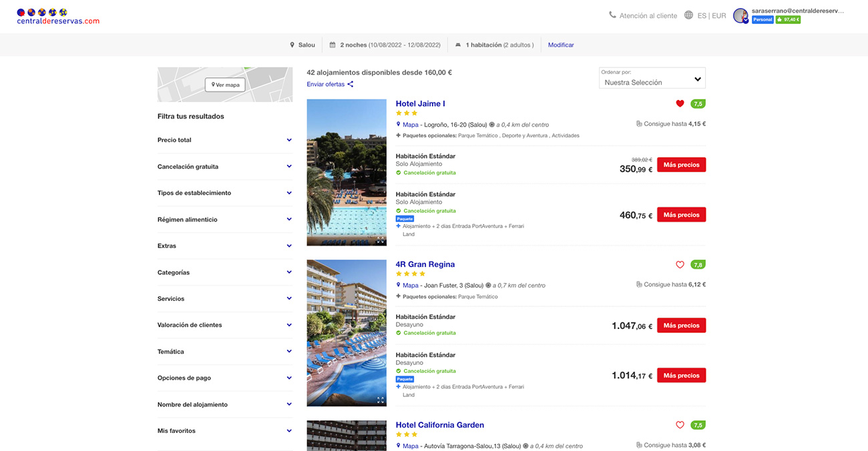Open the Hotel California Garden photo
This screenshot has width=868, height=451.
tap(347, 436)
